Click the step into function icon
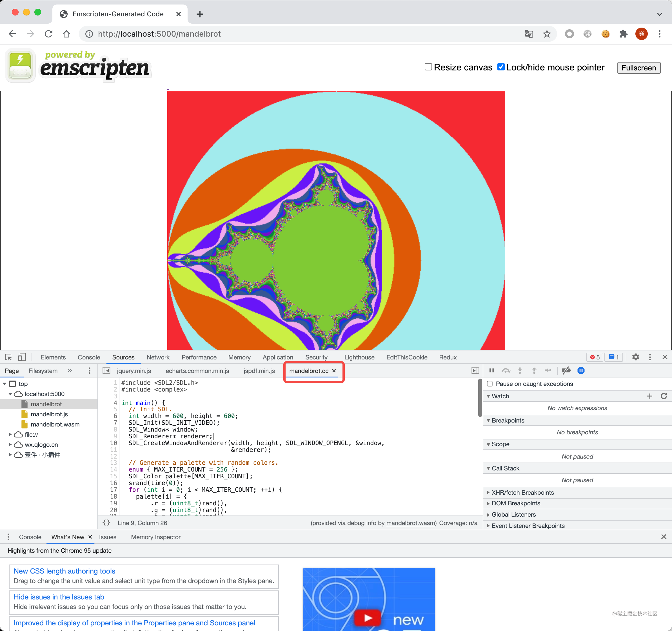Screen dimensions: 672x631 (x=520, y=371)
